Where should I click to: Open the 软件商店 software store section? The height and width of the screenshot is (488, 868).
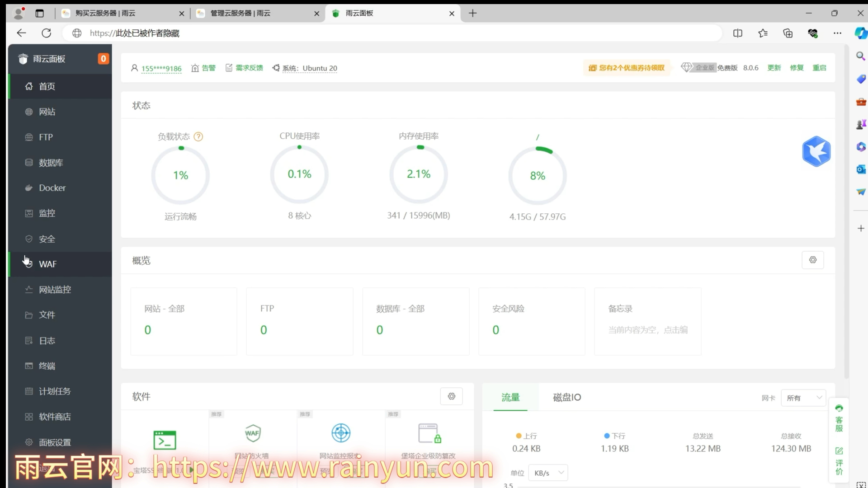pyautogui.click(x=60, y=416)
